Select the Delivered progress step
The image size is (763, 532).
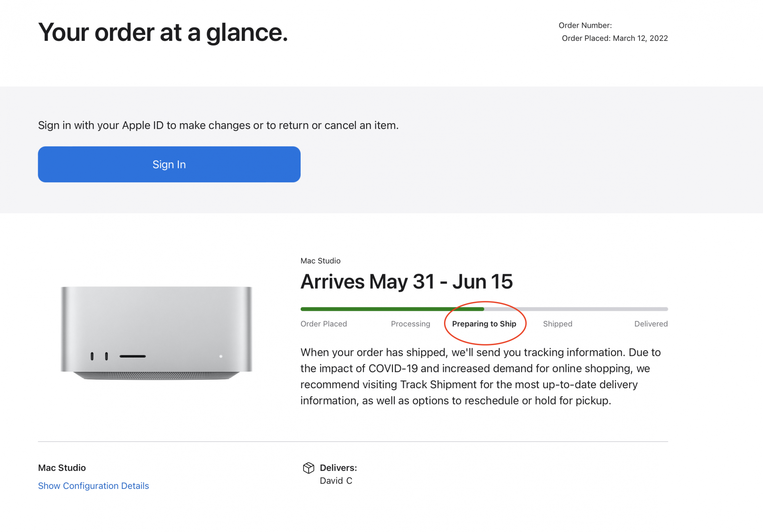[x=651, y=324]
